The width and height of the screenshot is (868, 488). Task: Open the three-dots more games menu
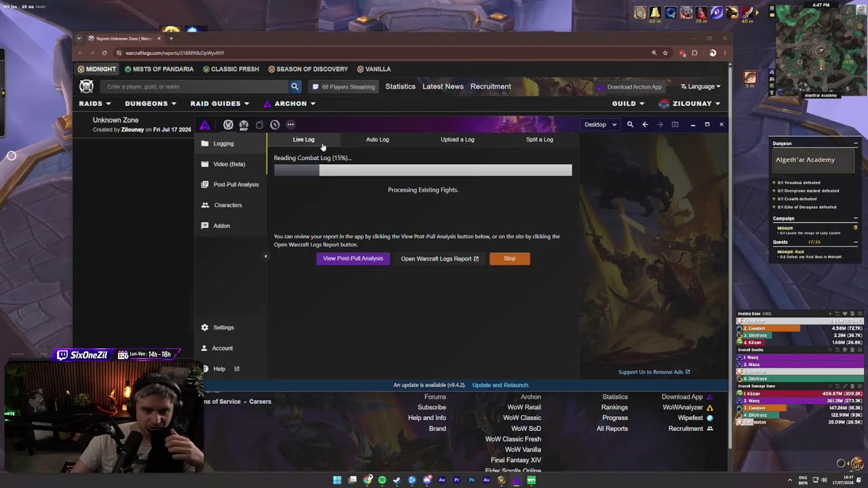point(290,125)
